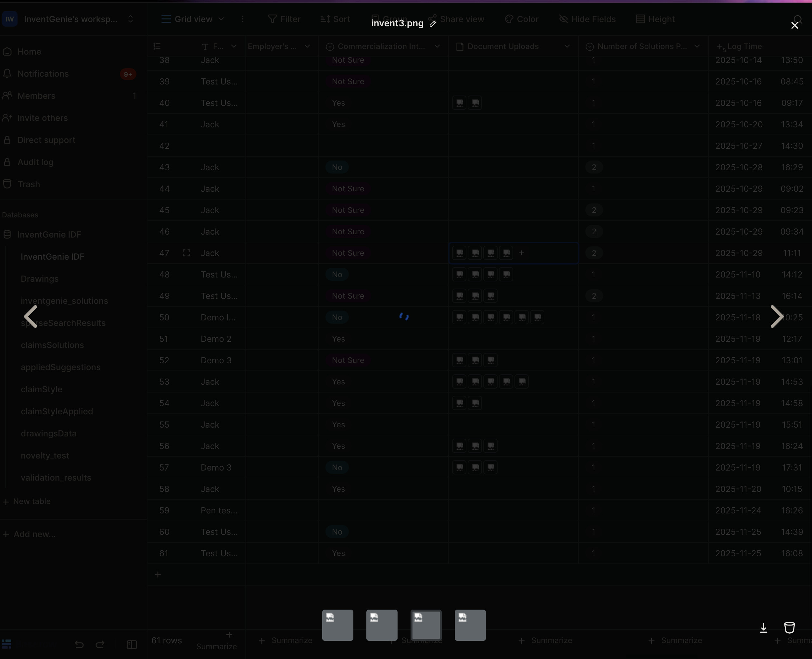Go to the previous image with the left arrow
The image size is (812, 659).
click(31, 316)
